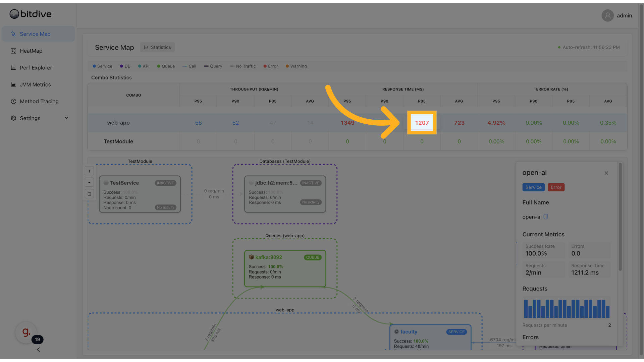The width and height of the screenshot is (644, 362).
Task: Click the requests per minute bar chart
Action: point(567,308)
